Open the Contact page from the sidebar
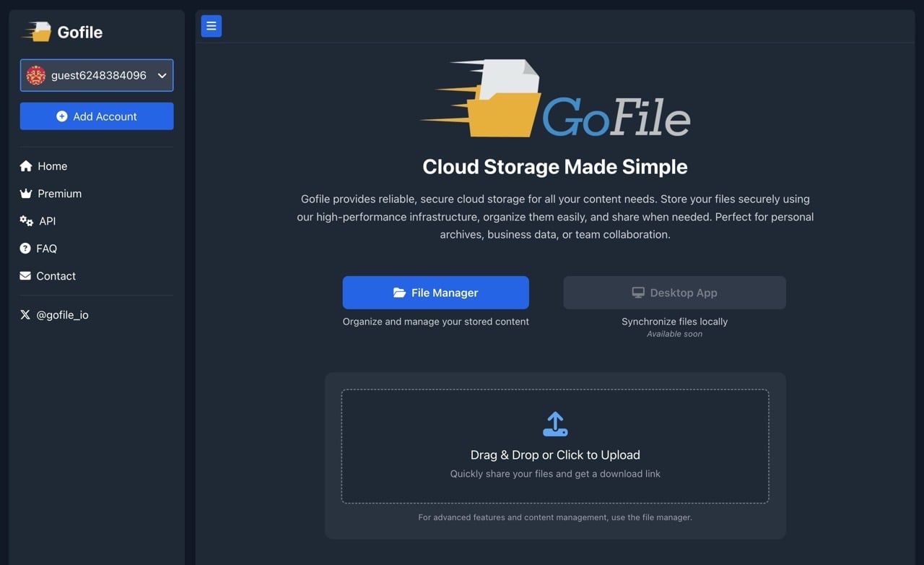The image size is (924, 565). 56,275
